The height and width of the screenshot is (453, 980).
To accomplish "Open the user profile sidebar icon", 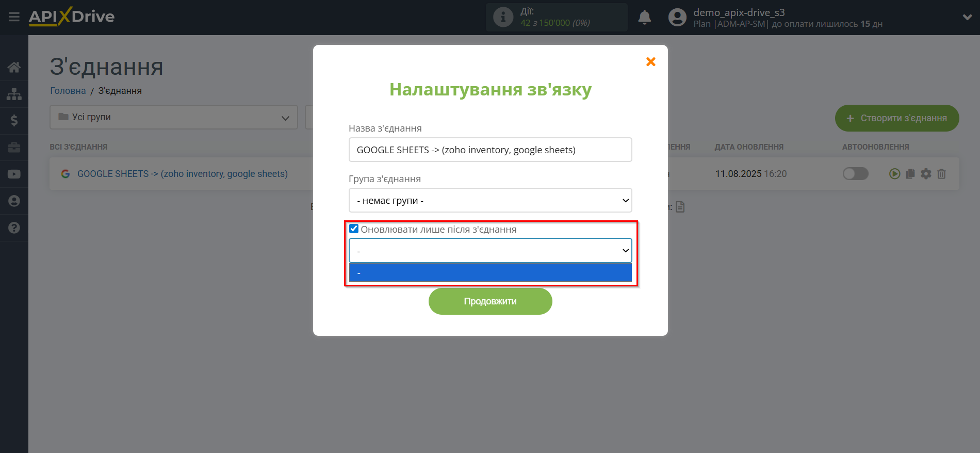I will point(14,201).
